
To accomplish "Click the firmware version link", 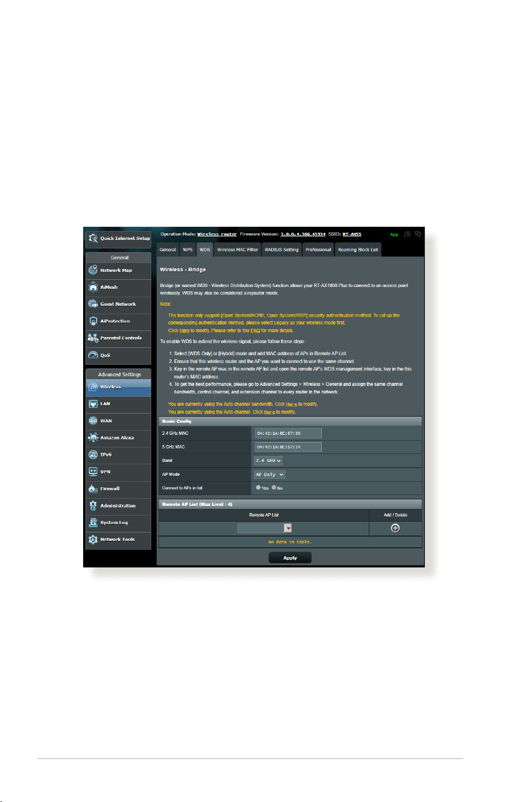I will (x=303, y=233).
